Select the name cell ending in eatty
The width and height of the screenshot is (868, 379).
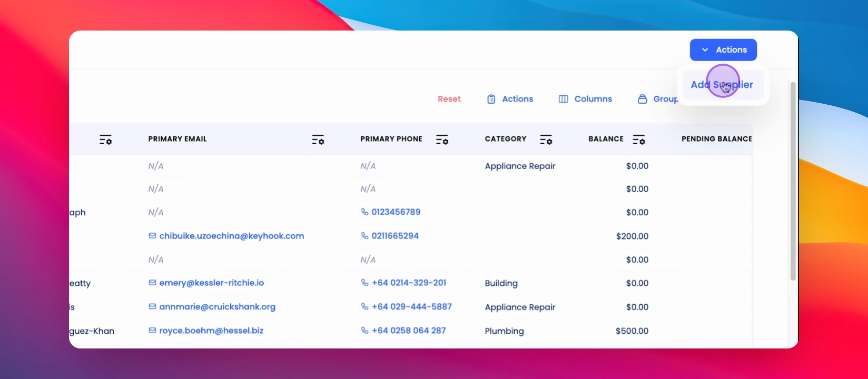coord(80,283)
